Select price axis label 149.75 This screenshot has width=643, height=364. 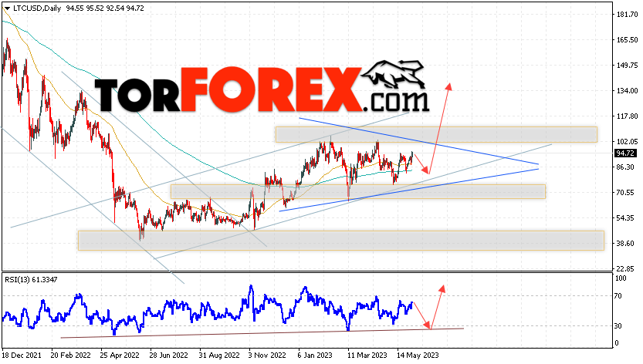627,66
